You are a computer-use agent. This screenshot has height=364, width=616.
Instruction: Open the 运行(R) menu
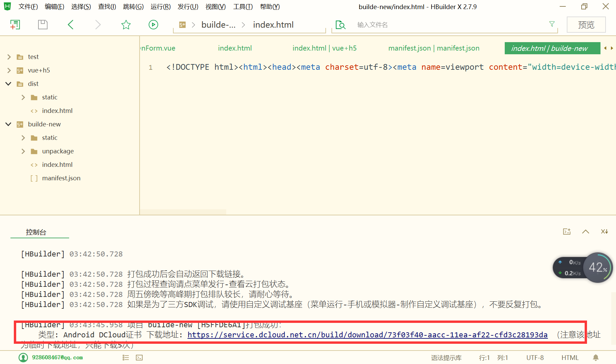pyautogui.click(x=160, y=7)
